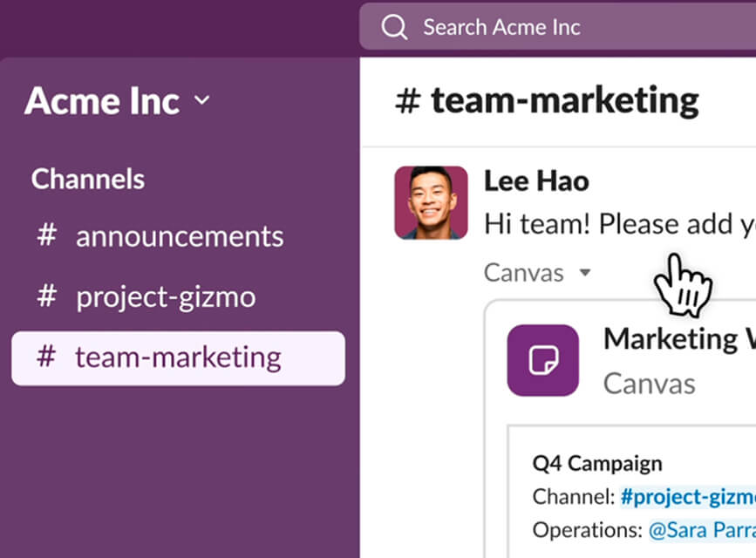Click the search magnifier icon
Image resolution: width=756 pixels, height=558 pixels.
click(x=394, y=27)
